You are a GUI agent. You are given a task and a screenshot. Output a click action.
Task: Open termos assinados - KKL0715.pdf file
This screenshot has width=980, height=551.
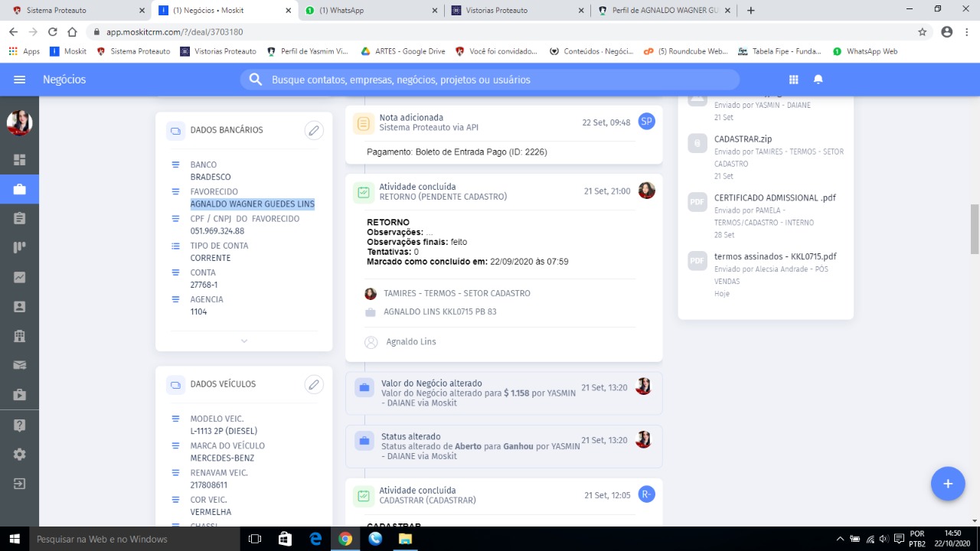click(x=775, y=256)
